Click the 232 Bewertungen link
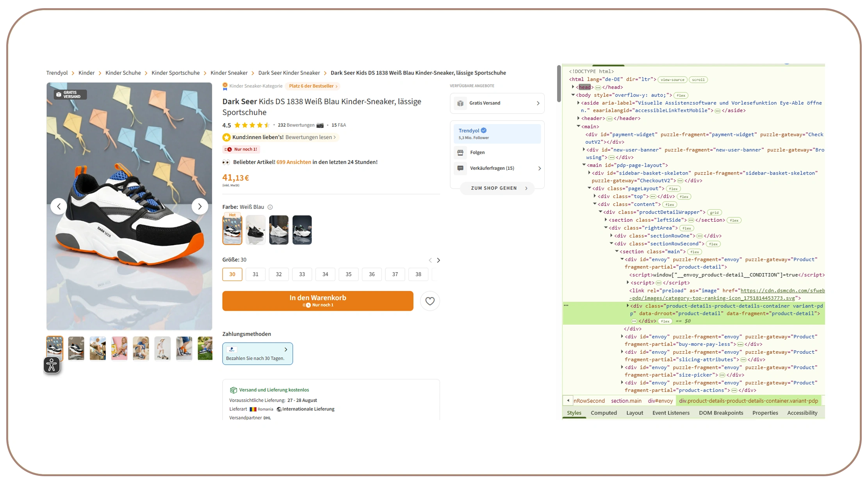The height and width of the screenshot is (484, 868). click(296, 125)
